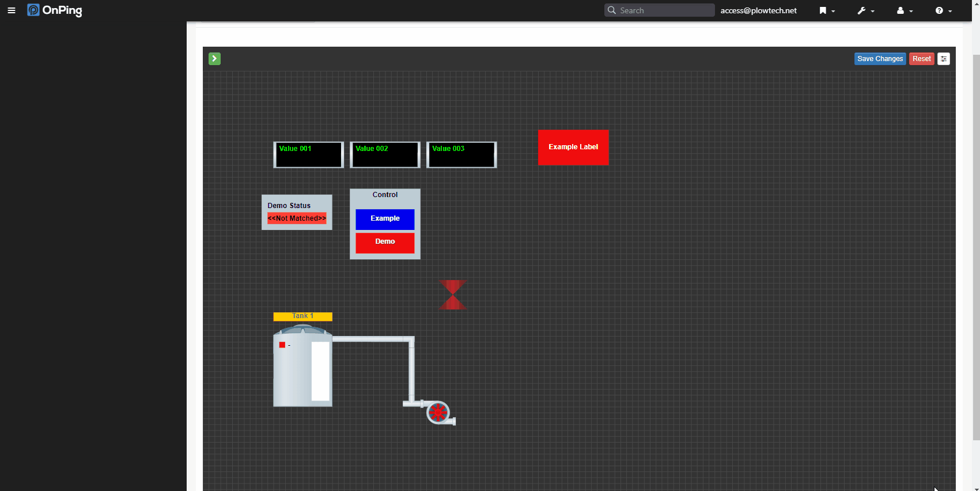Click the OnPing logo
Screen dimensions: 980x491
(55, 10)
